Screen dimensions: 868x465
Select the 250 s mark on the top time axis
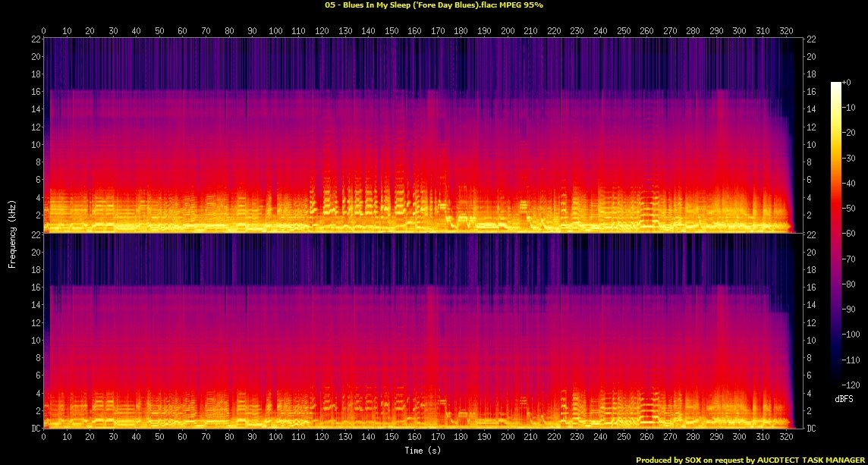point(623,31)
